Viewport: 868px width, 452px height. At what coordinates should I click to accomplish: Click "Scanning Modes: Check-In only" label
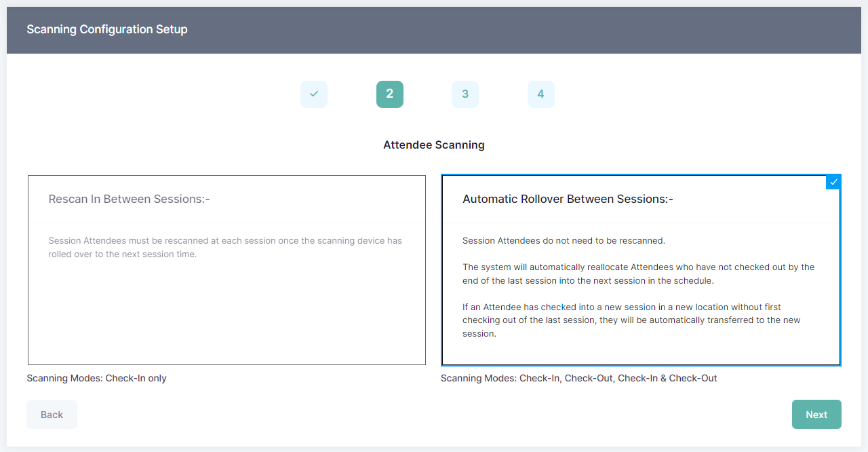[x=96, y=378]
